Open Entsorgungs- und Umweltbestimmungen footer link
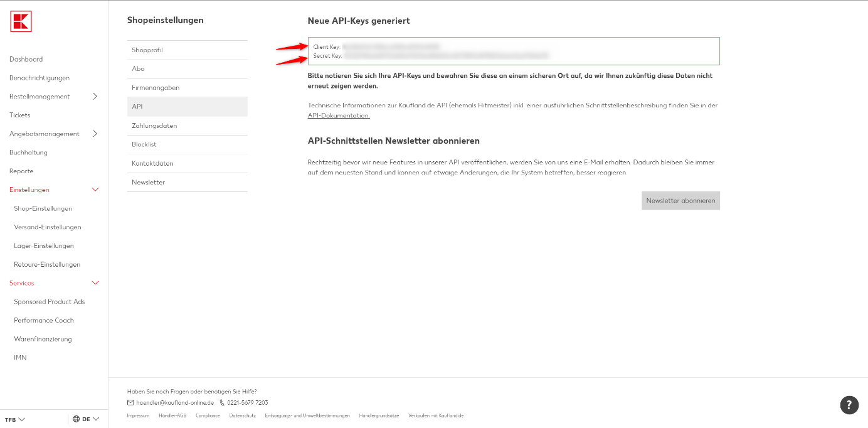The height and width of the screenshot is (428, 868). tap(307, 415)
